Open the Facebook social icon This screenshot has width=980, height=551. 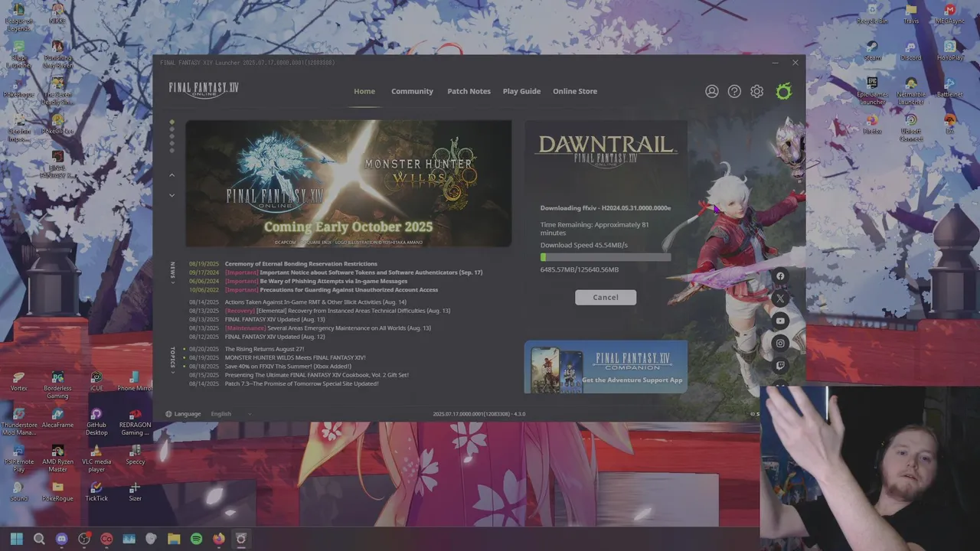[780, 276]
